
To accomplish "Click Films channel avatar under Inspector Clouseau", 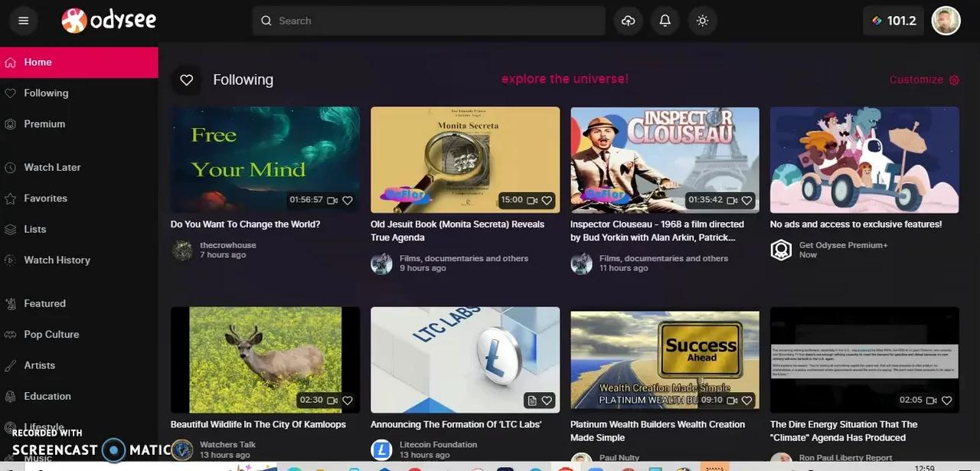I will click(581, 263).
